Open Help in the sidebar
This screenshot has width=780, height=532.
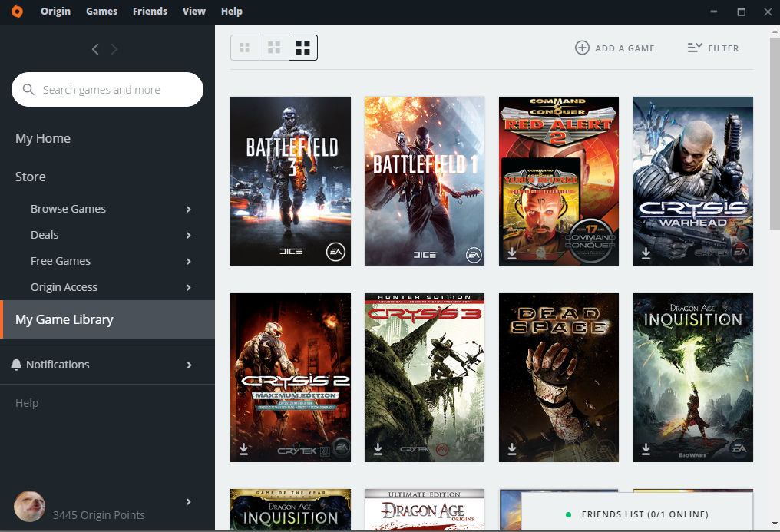[27, 403]
